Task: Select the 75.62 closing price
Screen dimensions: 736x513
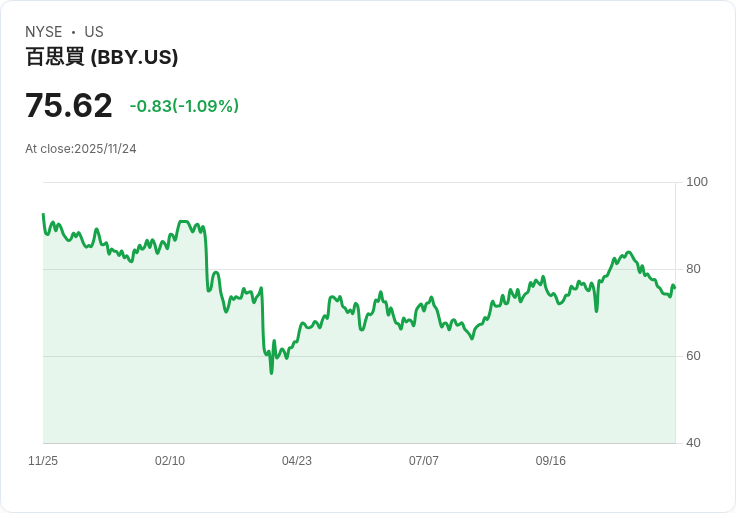Action: click(68, 106)
